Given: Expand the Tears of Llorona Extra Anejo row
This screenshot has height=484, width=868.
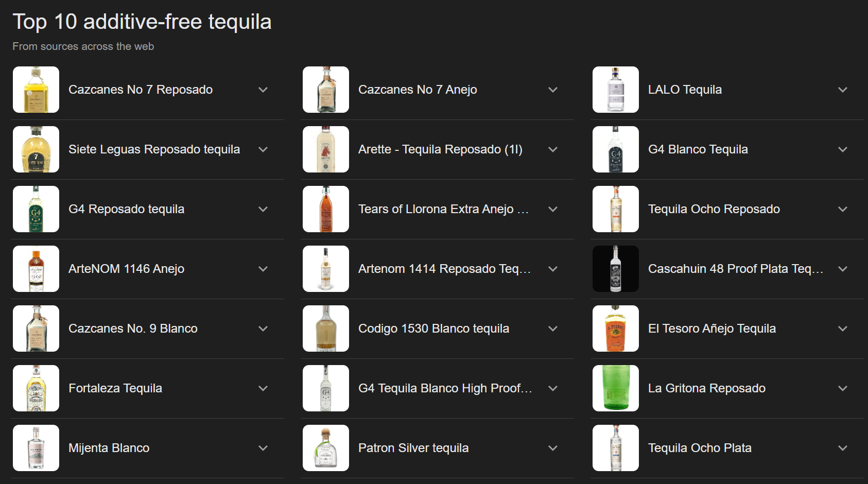Looking at the screenshot, I should point(553,209).
